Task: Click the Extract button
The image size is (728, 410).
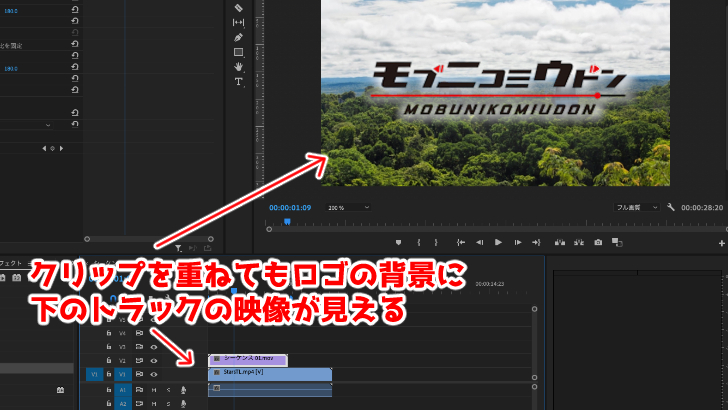Action: (x=578, y=242)
